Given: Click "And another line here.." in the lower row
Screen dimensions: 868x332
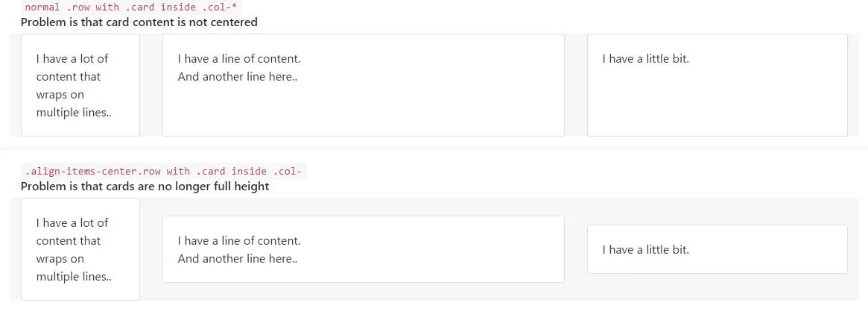Looking at the screenshot, I should (237, 259).
